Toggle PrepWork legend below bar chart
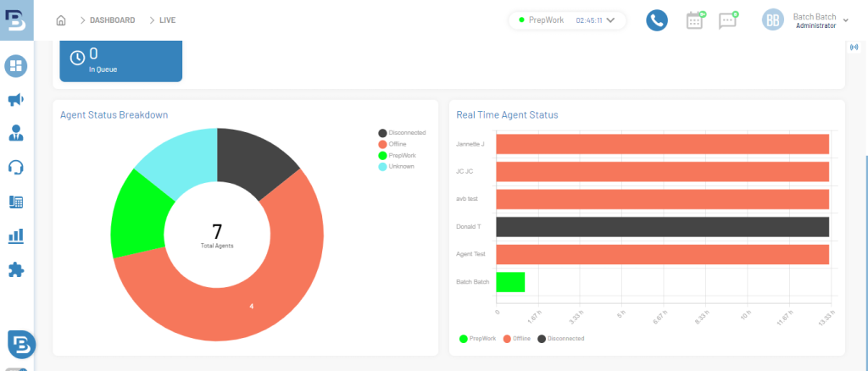This screenshot has height=371, width=868. point(478,338)
